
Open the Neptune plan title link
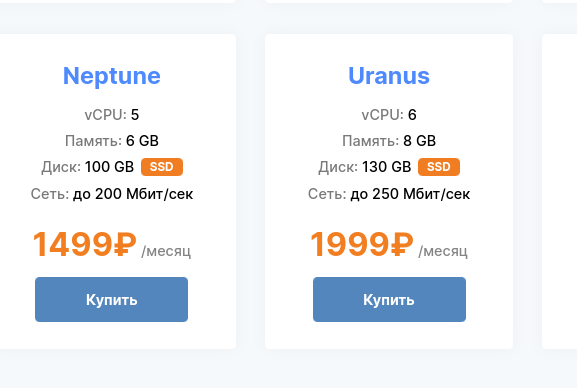pos(112,76)
